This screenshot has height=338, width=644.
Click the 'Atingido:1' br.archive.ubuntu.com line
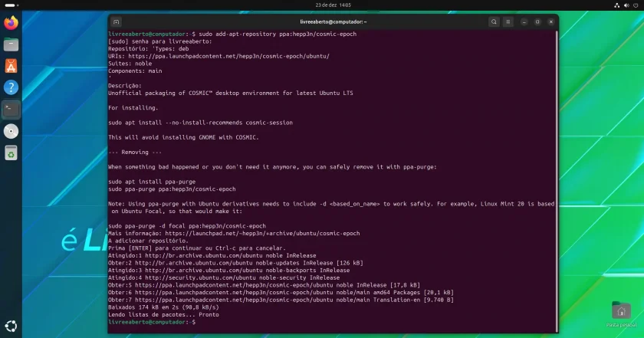(212, 255)
